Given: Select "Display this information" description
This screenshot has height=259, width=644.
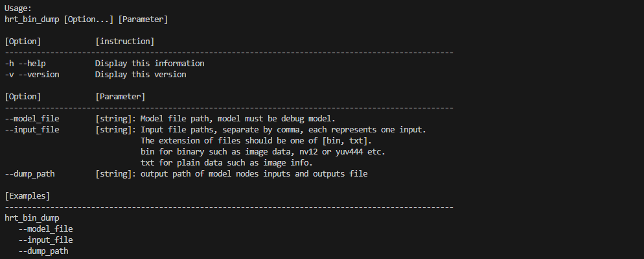Looking at the screenshot, I should (150, 64).
